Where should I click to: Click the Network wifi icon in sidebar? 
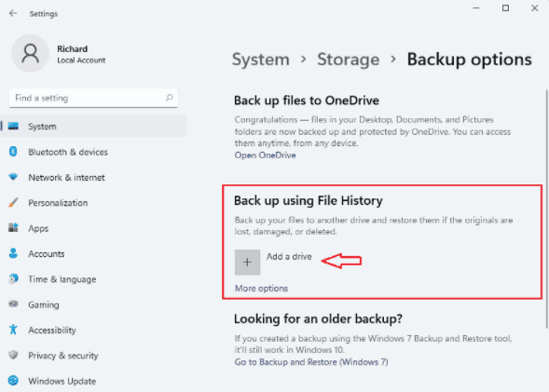(13, 177)
